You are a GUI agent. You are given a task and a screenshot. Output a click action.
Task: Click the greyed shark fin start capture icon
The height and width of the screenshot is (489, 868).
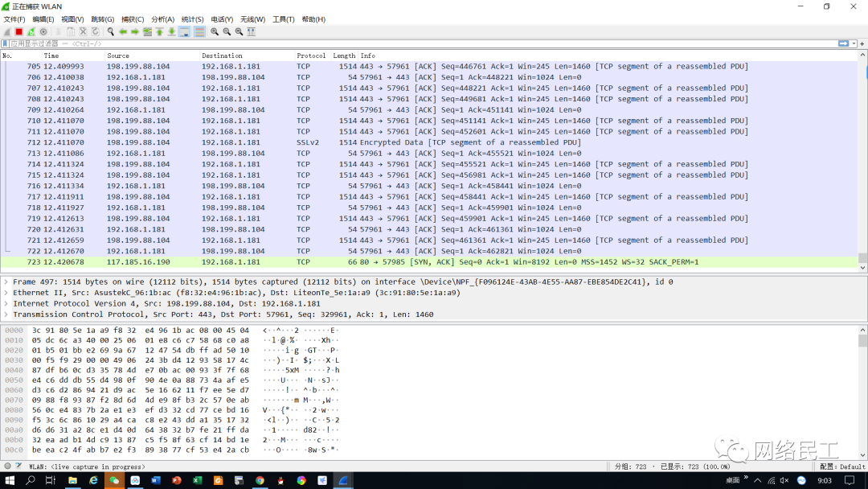click(7, 31)
